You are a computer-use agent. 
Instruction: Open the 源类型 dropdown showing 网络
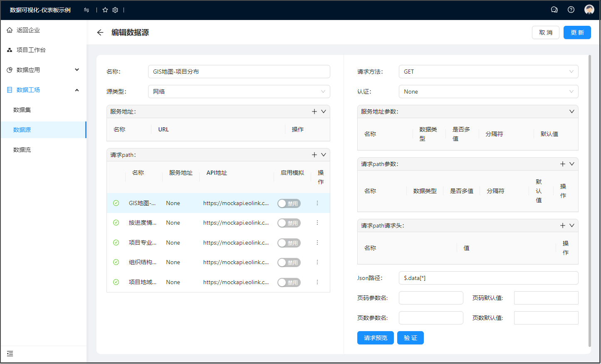[239, 92]
